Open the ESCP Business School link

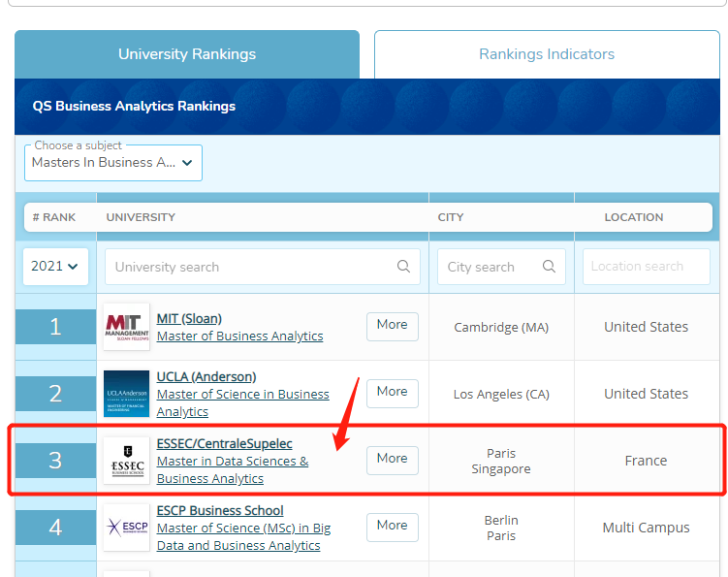coord(220,510)
